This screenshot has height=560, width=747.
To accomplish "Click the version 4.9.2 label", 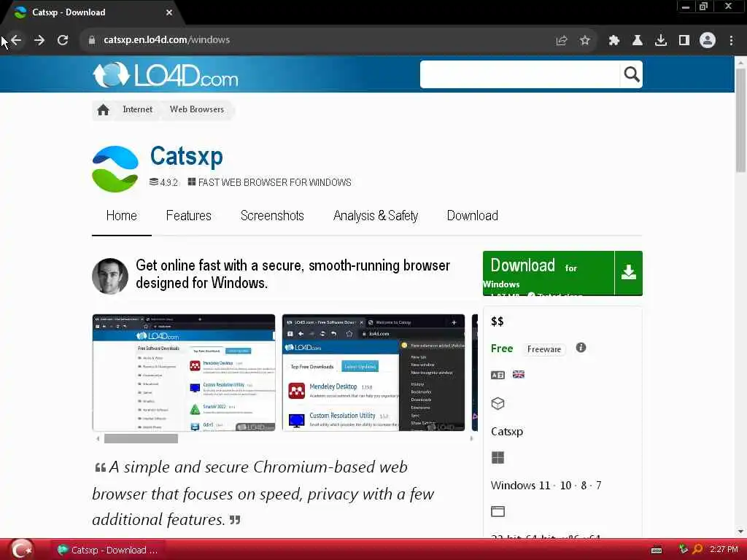I will (x=169, y=182).
